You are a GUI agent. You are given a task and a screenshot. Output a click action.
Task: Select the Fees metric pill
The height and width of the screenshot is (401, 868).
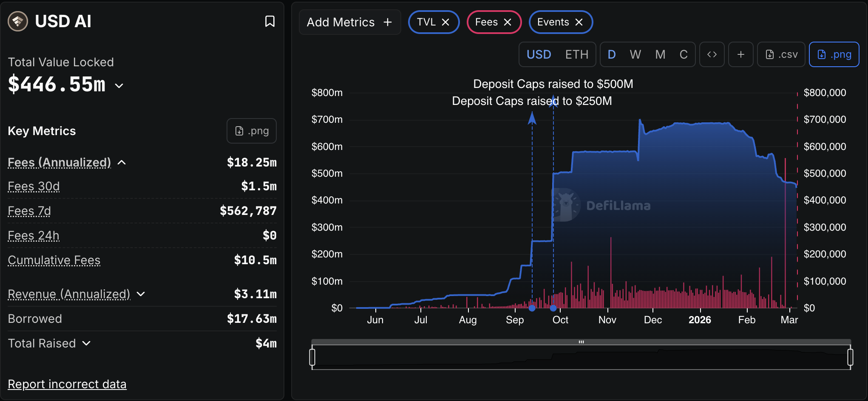pyautogui.click(x=487, y=22)
